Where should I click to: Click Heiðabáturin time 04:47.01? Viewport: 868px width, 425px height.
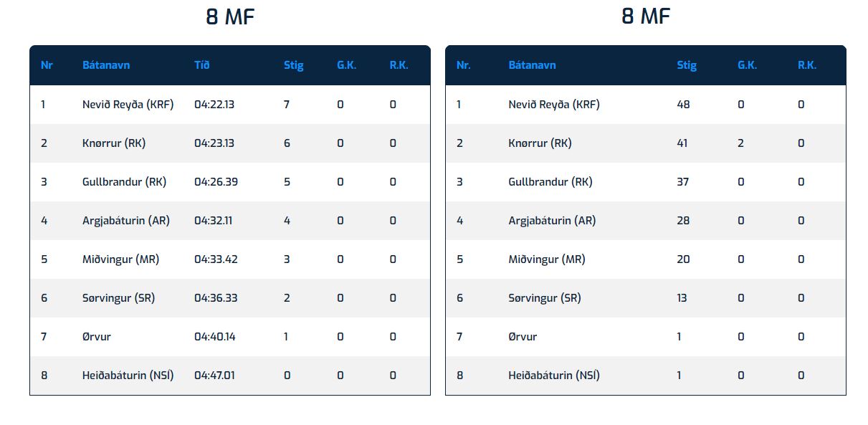[215, 376]
